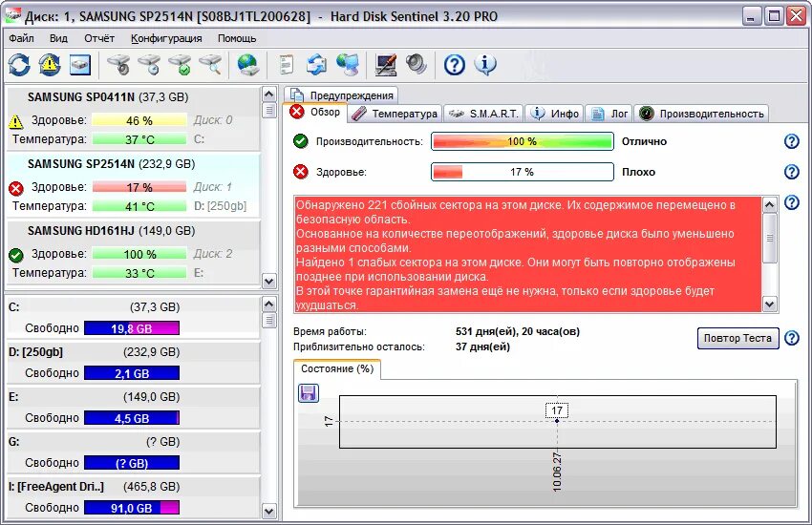The width and height of the screenshot is (812, 525).
Task: Open the Файл menu
Action: click(x=21, y=38)
